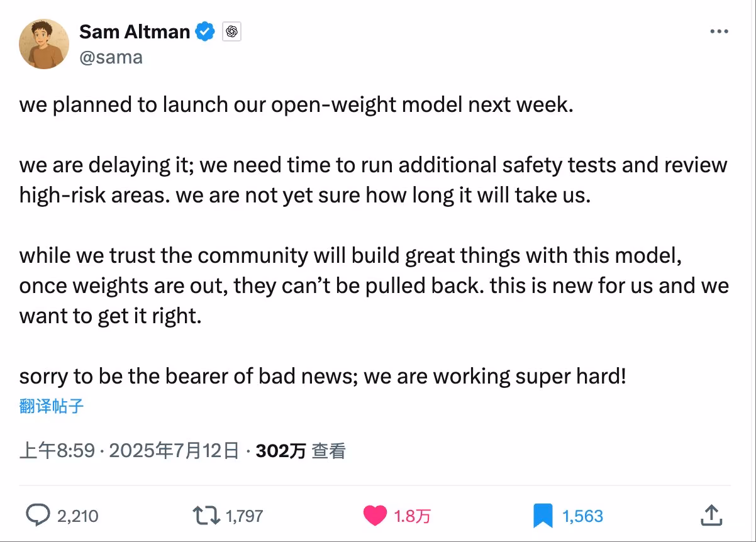Click the paragraph starting 'we are delaying it'

[374, 180]
